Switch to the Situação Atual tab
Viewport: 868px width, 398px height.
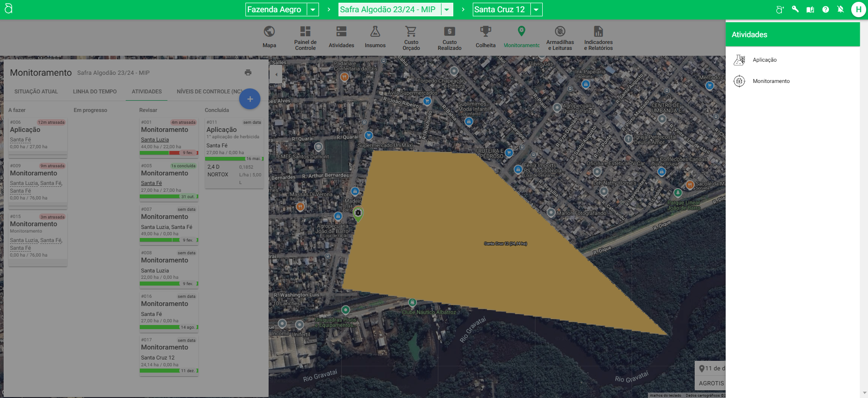tap(36, 92)
